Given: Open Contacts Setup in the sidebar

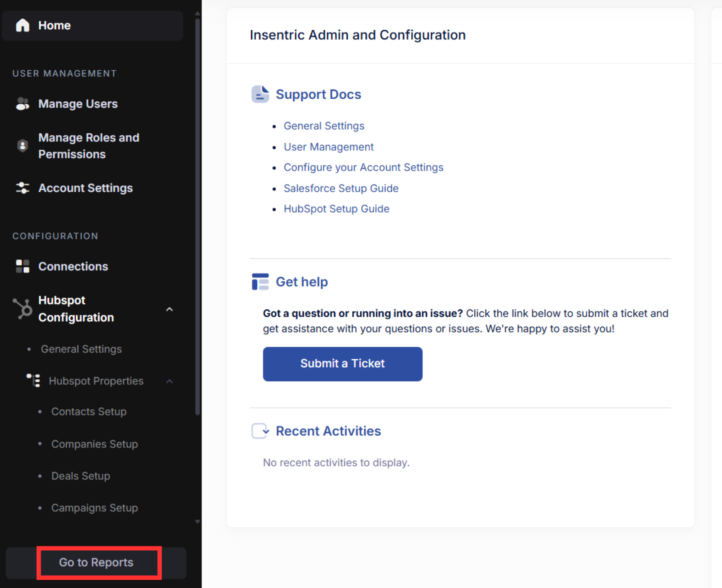Looking at the screenshot, I should tap(89, 411).
